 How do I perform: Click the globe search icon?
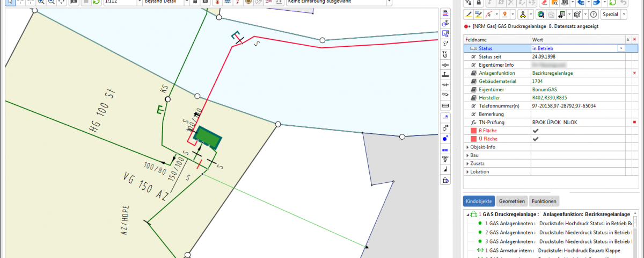pyautogui.click(x=540, y=15)
